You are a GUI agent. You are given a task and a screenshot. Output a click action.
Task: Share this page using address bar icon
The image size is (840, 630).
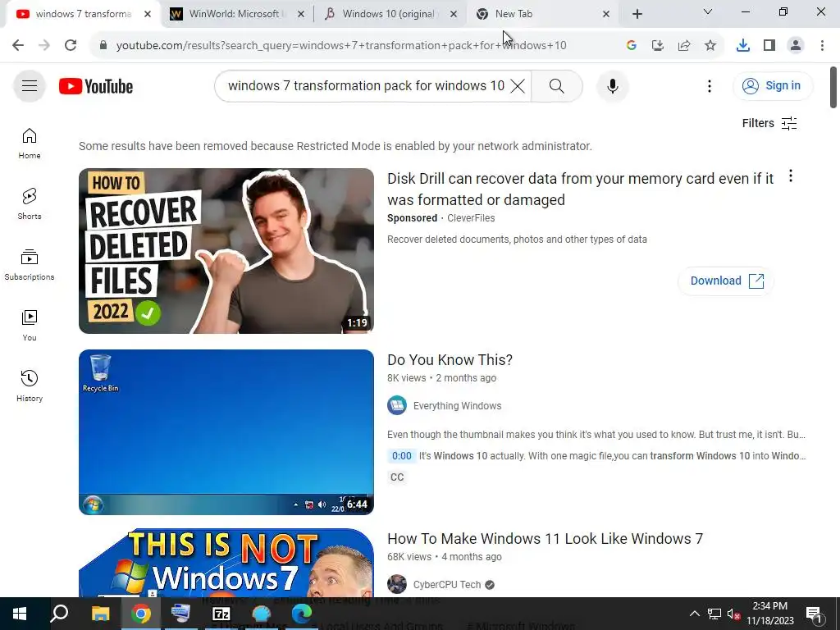(x=683, y=45)
